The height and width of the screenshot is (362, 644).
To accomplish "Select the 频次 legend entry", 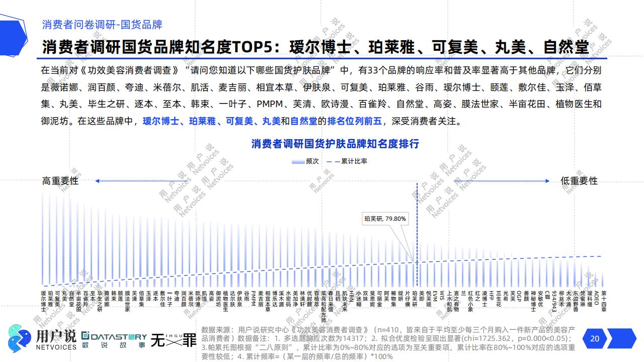I will pyautogui.click(x=305, y=161).
